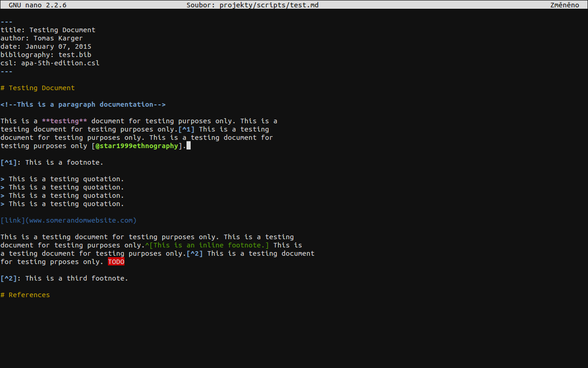Click the csl: apa-5th-edition.csl line
This screenshot has width=588, height=368.
pyautogui.click(x=50, y=63)
